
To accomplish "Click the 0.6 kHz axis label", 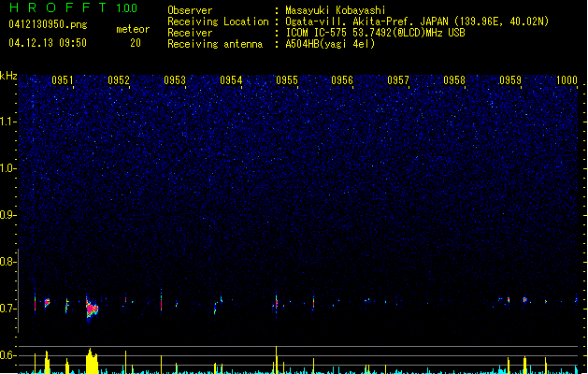I will (x=7, y=355).
